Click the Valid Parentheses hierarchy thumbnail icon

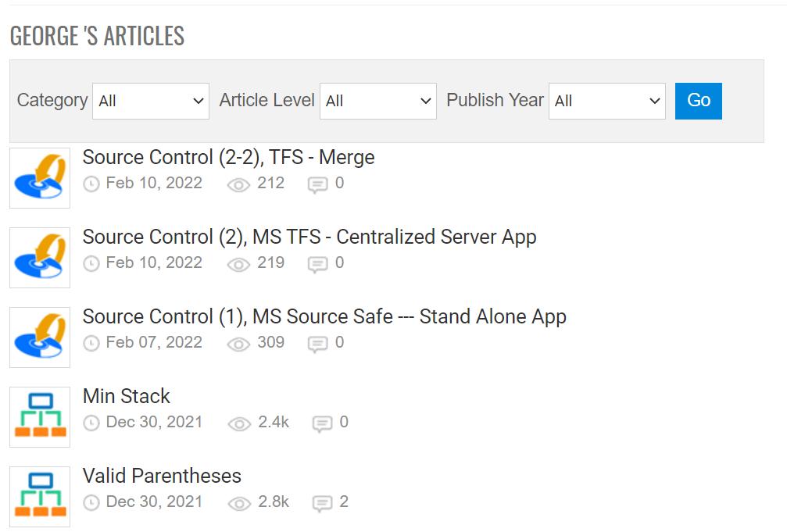tap(40, 496)
